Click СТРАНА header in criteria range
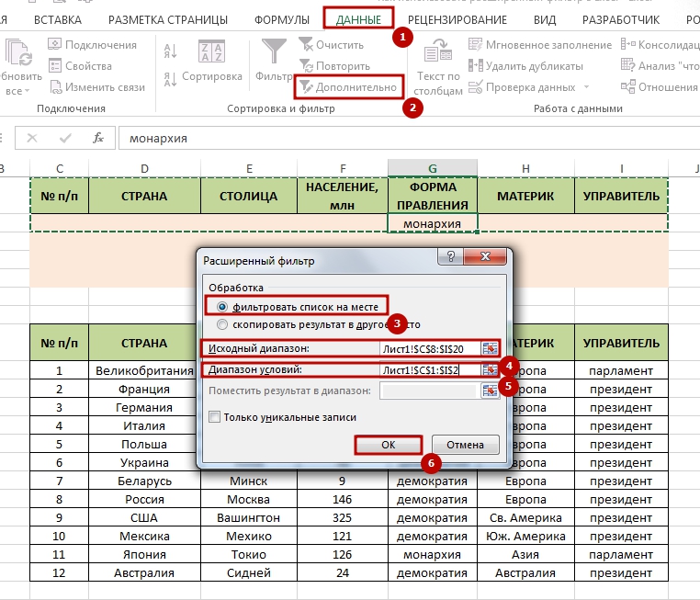 point(144,196)
